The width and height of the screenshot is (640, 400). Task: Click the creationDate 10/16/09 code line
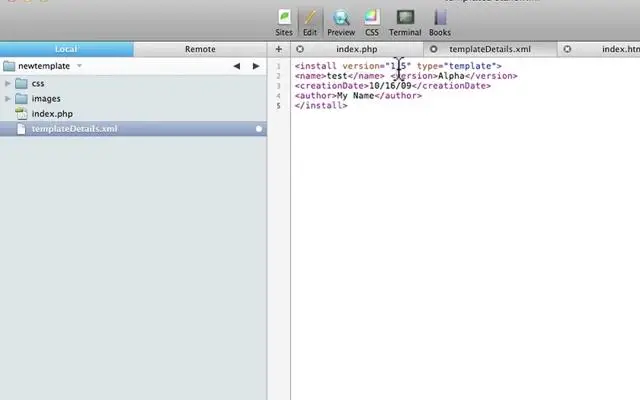[393, 86]
